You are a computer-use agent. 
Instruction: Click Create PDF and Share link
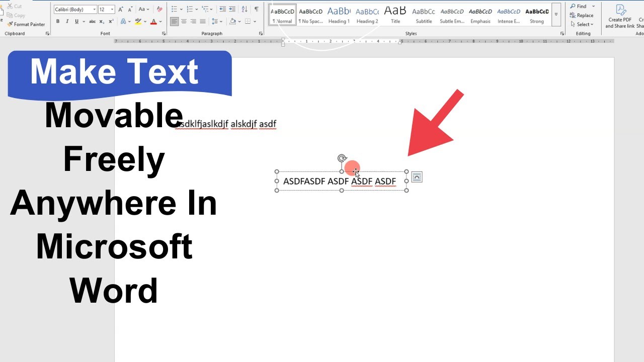(x=620, y=15)
